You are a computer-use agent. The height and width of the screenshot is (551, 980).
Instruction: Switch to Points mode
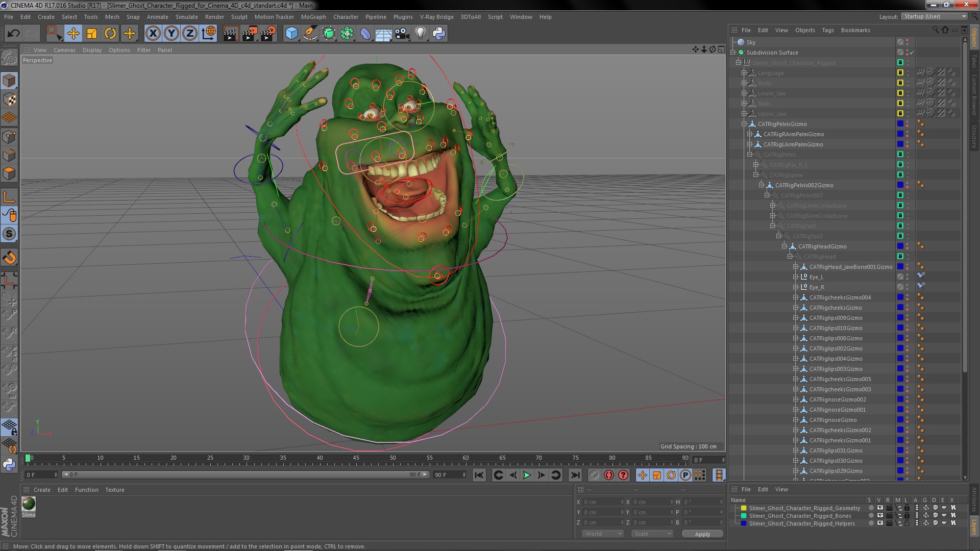tap(9, 137)
